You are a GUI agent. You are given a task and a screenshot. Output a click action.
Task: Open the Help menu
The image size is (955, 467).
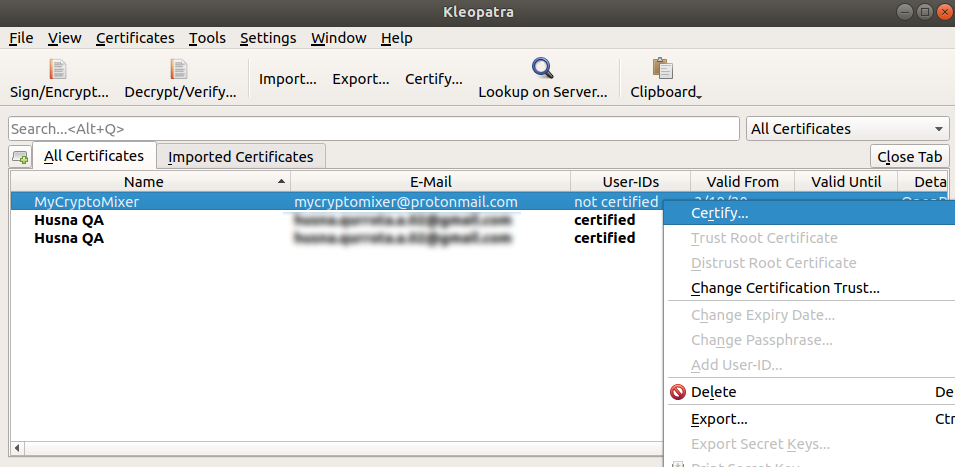coord(396,38)
